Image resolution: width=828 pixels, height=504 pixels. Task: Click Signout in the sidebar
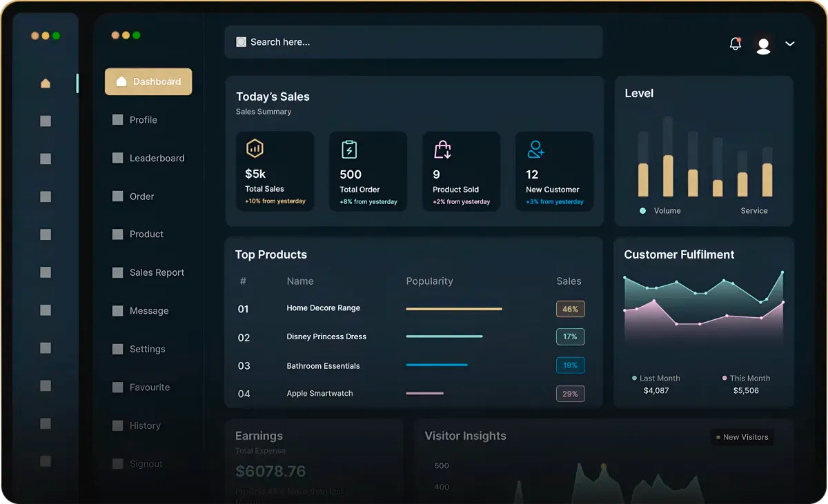click(137, 464)
